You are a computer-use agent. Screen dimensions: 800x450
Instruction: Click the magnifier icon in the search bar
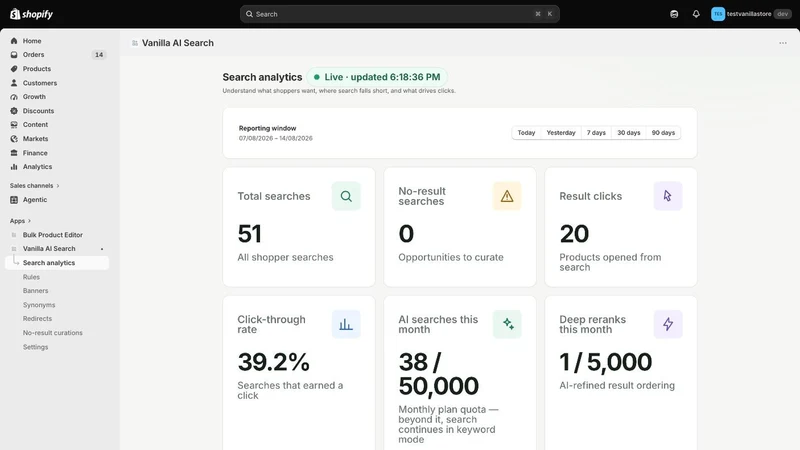(249, 14)
